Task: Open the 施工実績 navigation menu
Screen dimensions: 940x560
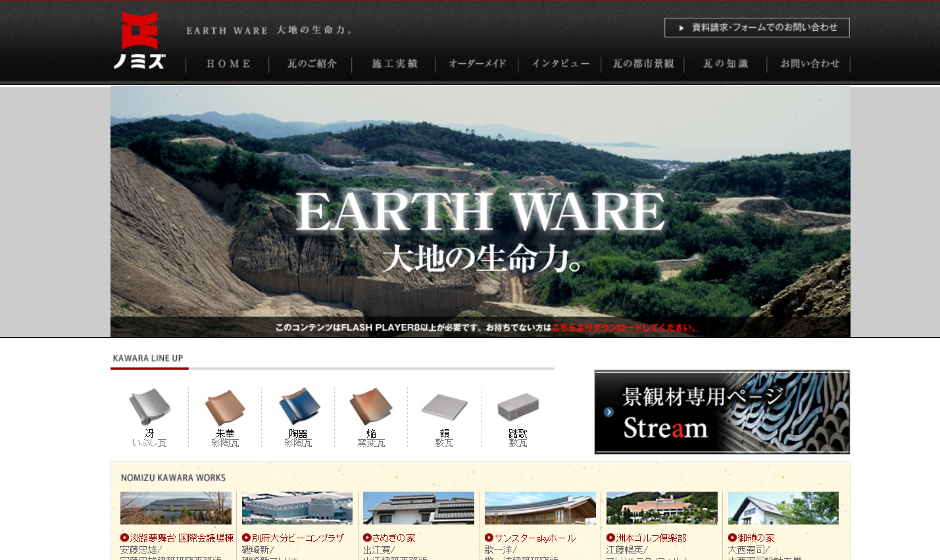Action: click(394, 64)
